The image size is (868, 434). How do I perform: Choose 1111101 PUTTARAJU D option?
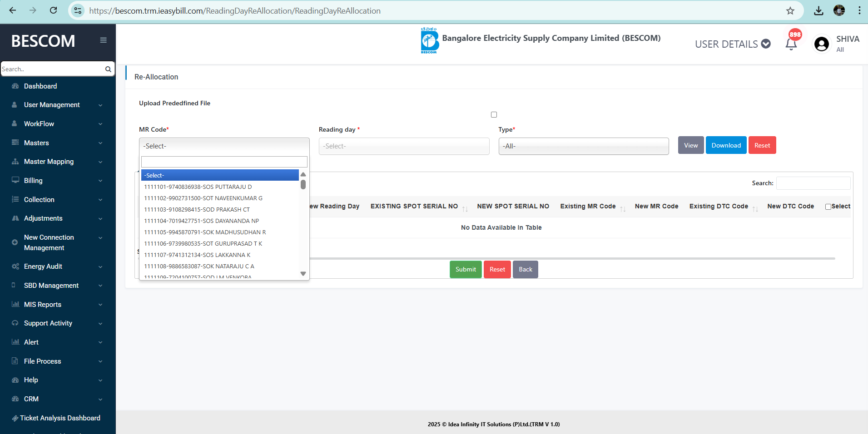[220, 187]
